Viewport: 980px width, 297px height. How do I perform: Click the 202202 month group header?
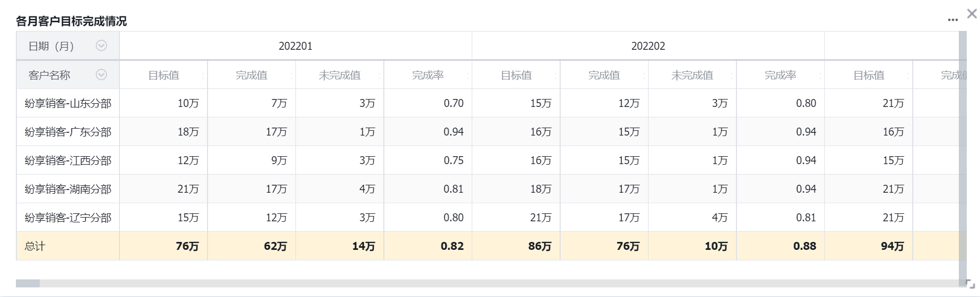pyautogui.click(x=648, y=46)
